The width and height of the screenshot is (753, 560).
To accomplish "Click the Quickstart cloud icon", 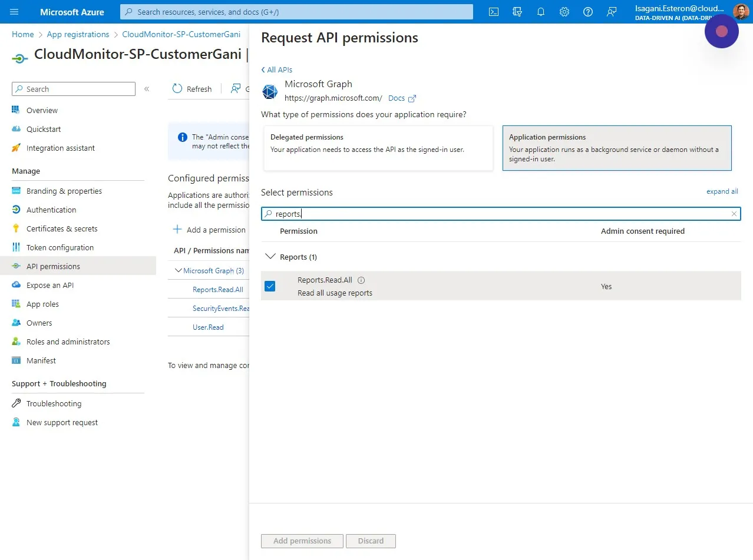I will pos(16,129).
